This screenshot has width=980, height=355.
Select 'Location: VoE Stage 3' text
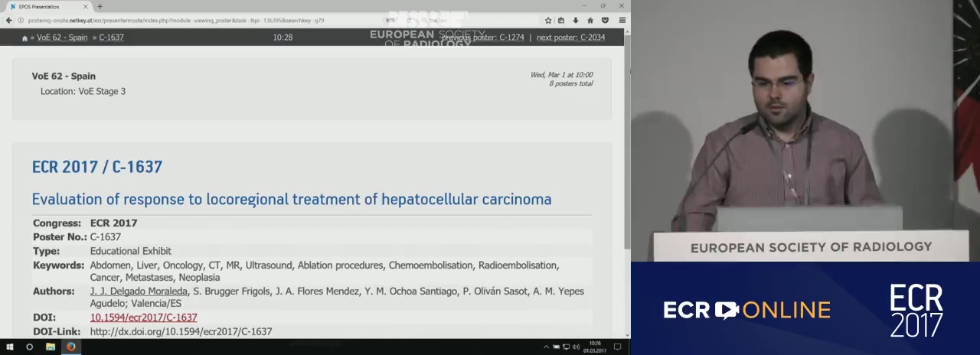point(83,91)
